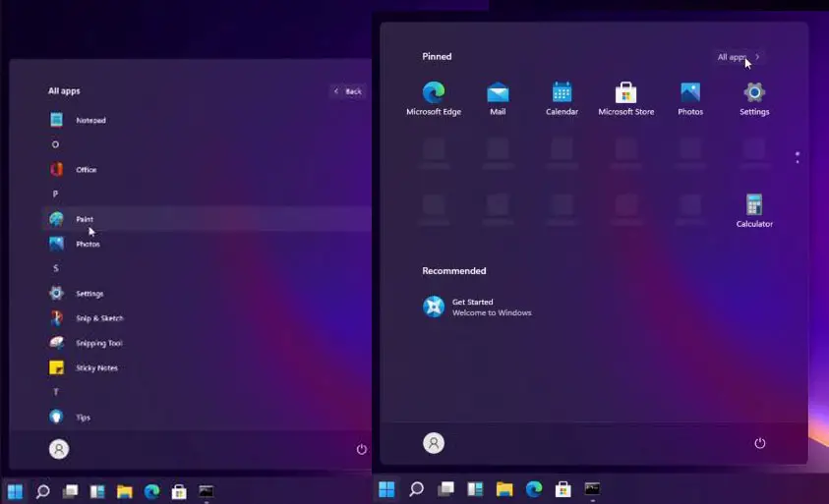Click the Pinned page indicator dots
829x504 pixels.
tap(798, 157)
